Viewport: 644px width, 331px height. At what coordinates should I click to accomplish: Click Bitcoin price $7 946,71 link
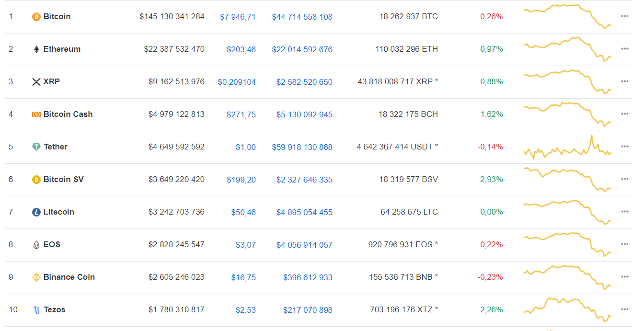pos(238,17)
